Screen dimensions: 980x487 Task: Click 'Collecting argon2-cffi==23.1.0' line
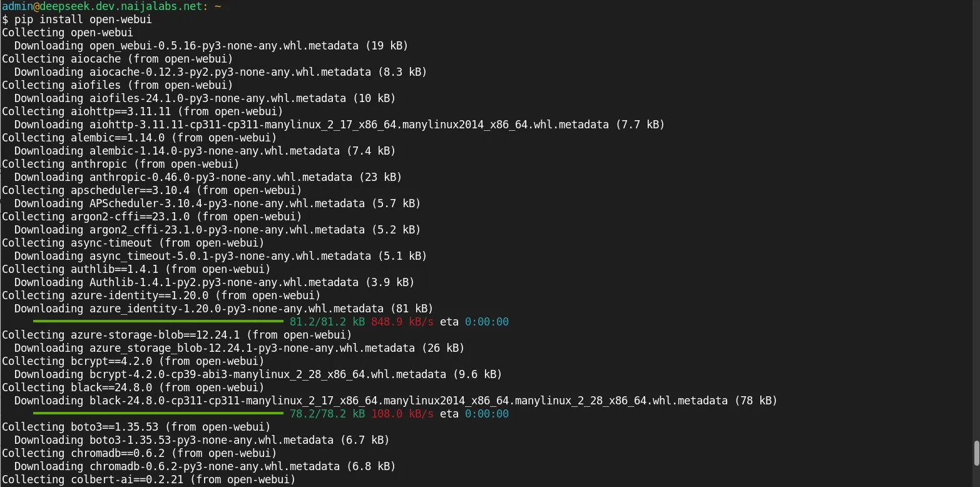pos(152,217)
